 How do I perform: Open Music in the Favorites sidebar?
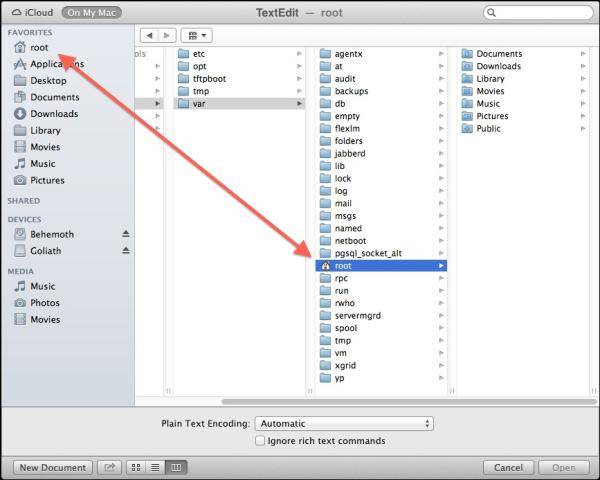tap(34, 163)
